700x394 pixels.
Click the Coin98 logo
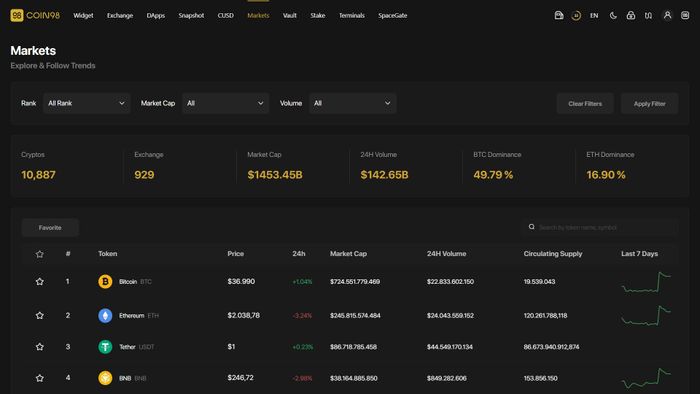(35, 16)
